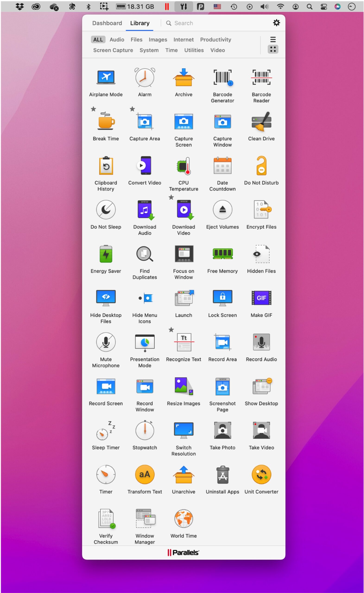The width and height of the screenshot is (364, 593).
Task: Switch to list view layout
Action: [x=273, y=39]
